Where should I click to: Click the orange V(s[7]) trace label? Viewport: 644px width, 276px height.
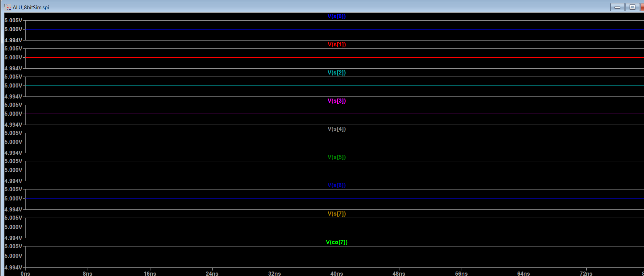(x=337, y=214)
